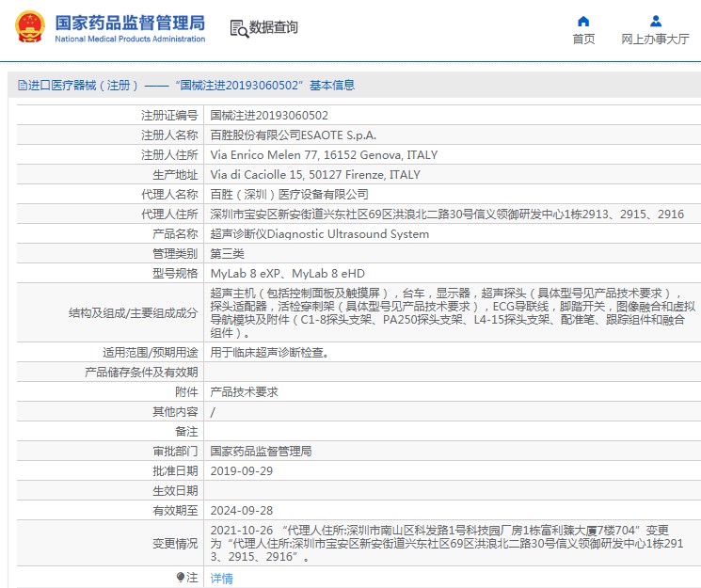Select the 代理人住所 label
The width and height of the screenshot is (701, 588).
click(x=169, y=214)
